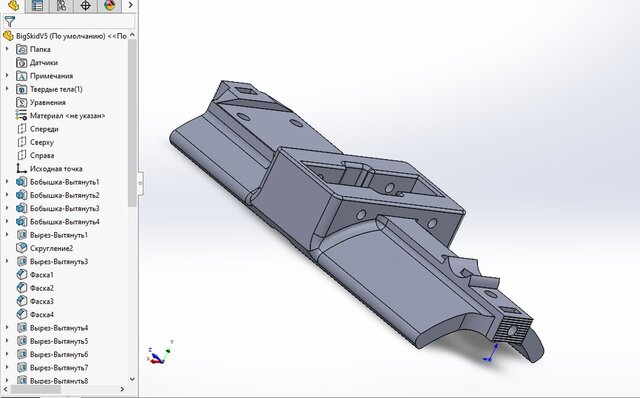Image resolution: width=640 pixels, height=398 pixels.
Task: Expand Вырез-Вытянуть1 feature
Action: 7,235
